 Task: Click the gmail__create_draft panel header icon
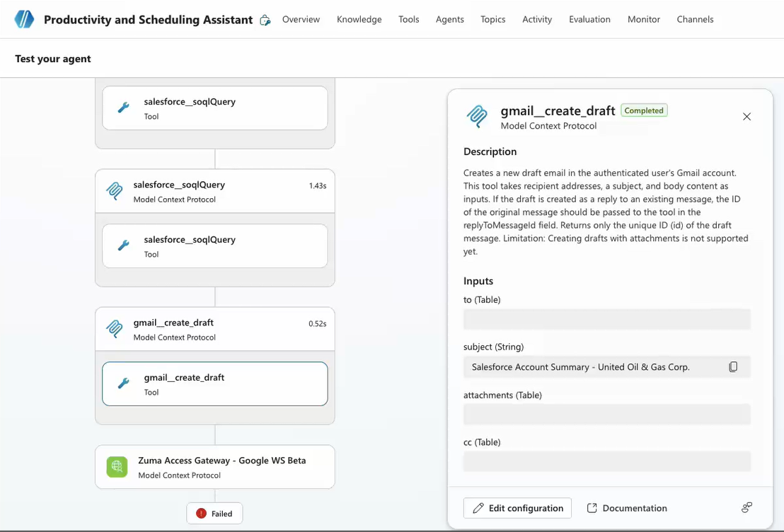point(477,117)
